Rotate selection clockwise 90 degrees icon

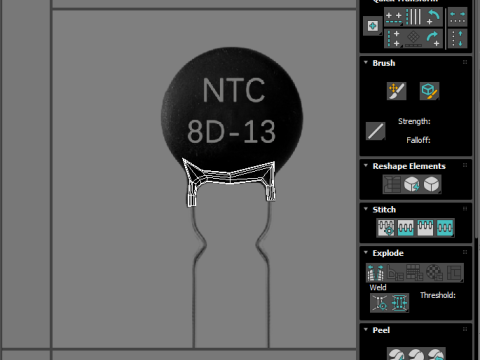[433, 39]
